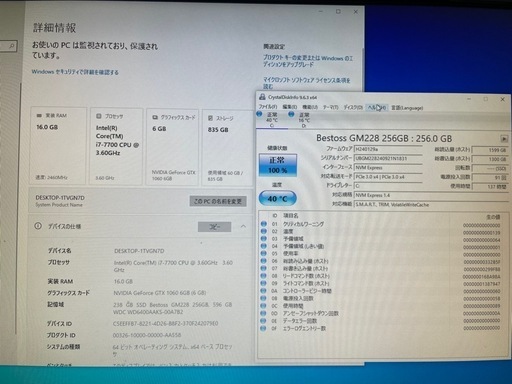The width and height of the screenshot is (512, 384).
Task: Click the rename this PC button
Action: click(x=218, y=201)
